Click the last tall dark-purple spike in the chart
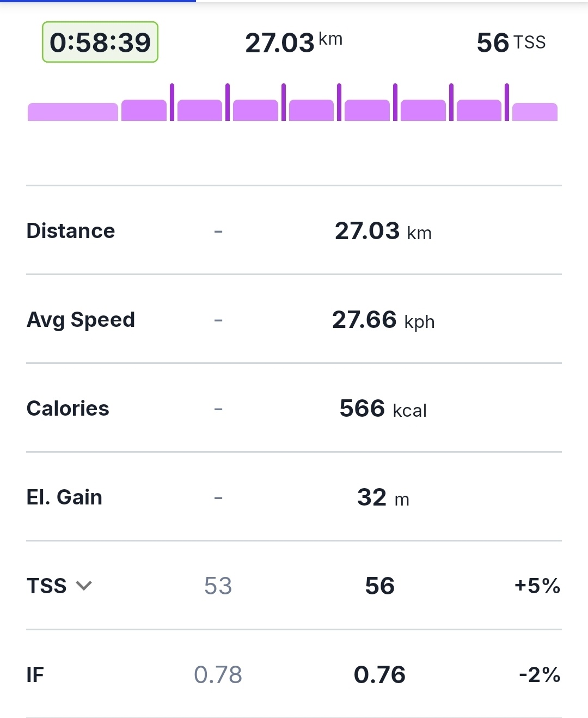The height and width of the screenshot is (718, 588). (x=507, y=102)
